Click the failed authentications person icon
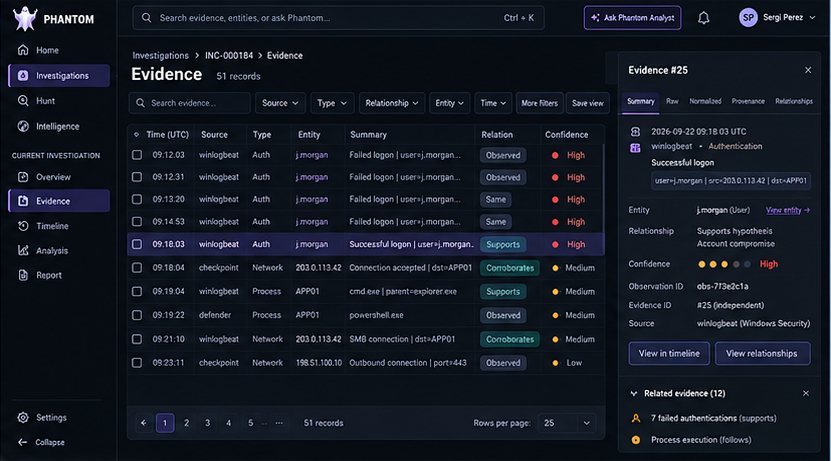This screenshot has height=461, width=831. 636,418
